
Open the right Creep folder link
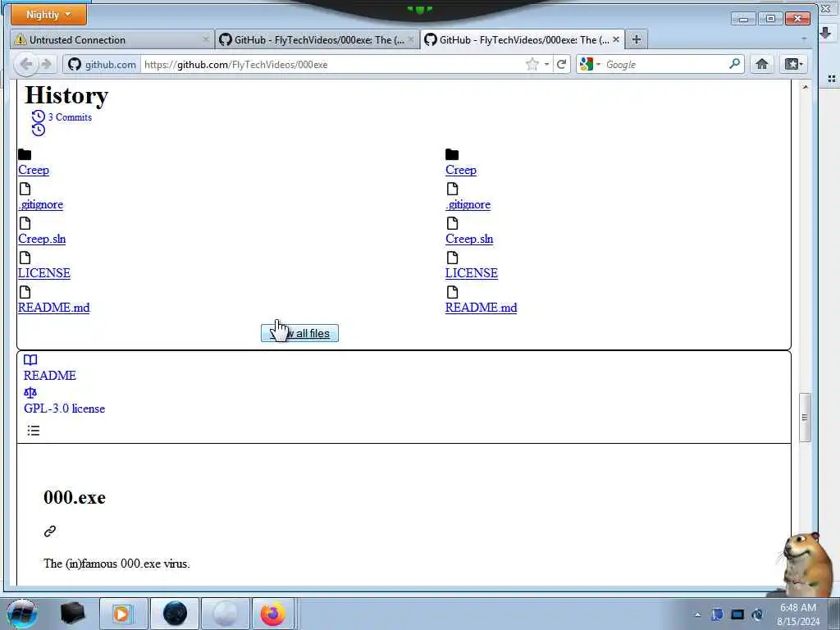[461, 170]
